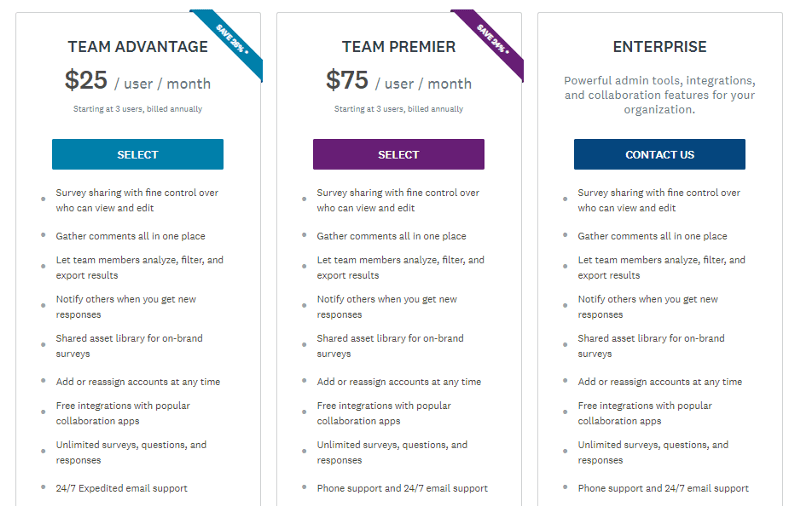
Task: Select the Team Advantage plan
Action: (x=138, y=155)
